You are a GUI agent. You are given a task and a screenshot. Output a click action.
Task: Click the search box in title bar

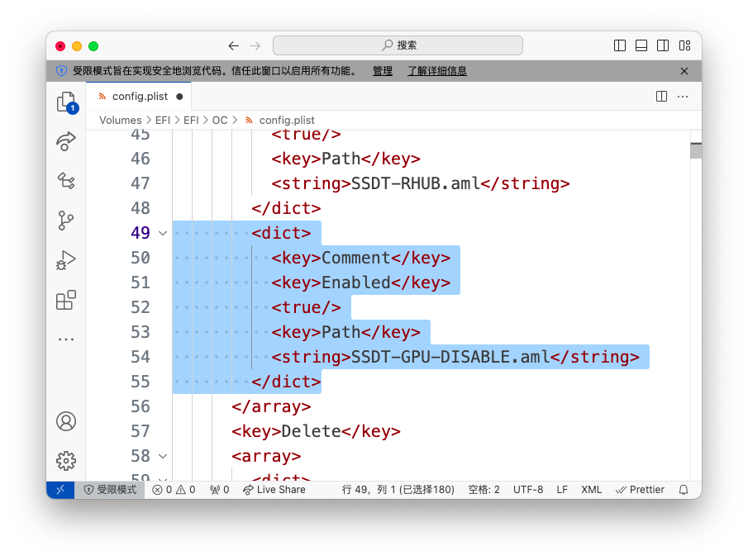[x=398, y=46]
